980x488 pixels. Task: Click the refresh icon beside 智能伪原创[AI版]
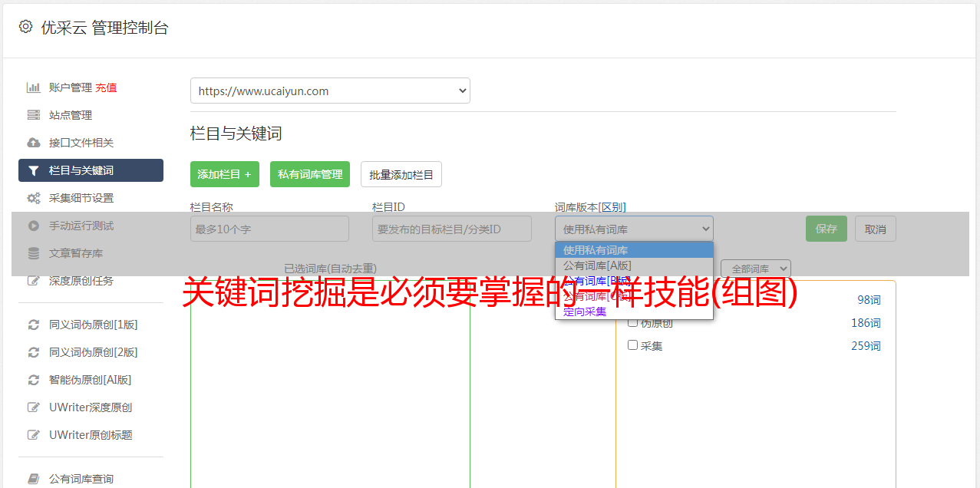click(x=33, y=380)
